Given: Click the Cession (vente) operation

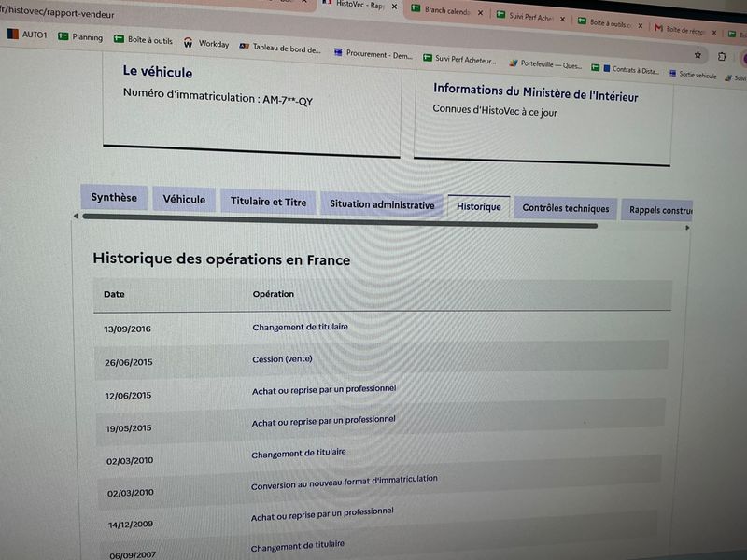Looking at the screenshot, I should click(282, 358).
